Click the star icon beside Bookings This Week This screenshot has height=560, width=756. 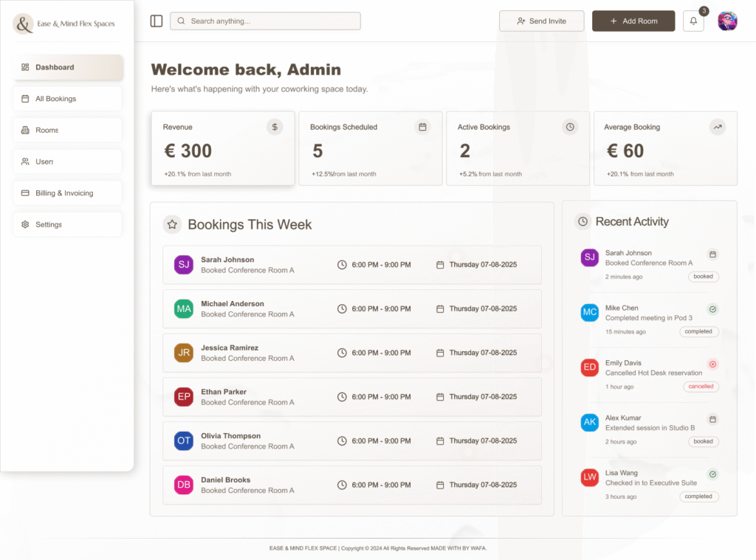click(x=172, y=224)
